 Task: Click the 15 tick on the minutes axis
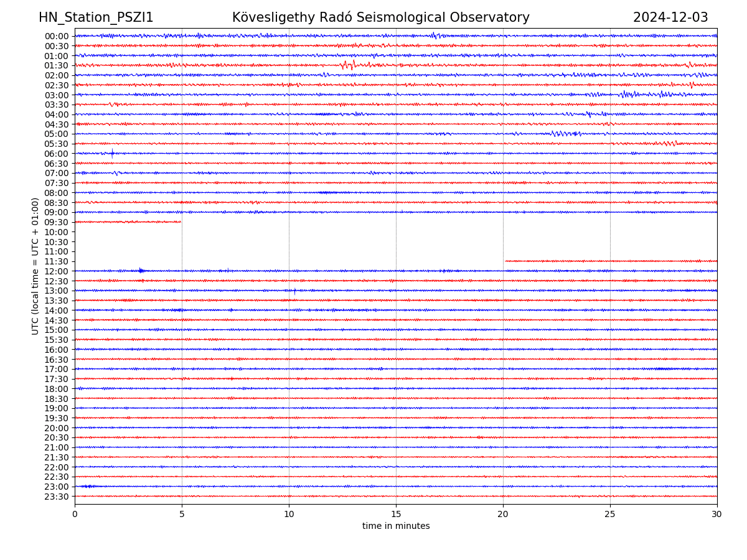(396, 514)
